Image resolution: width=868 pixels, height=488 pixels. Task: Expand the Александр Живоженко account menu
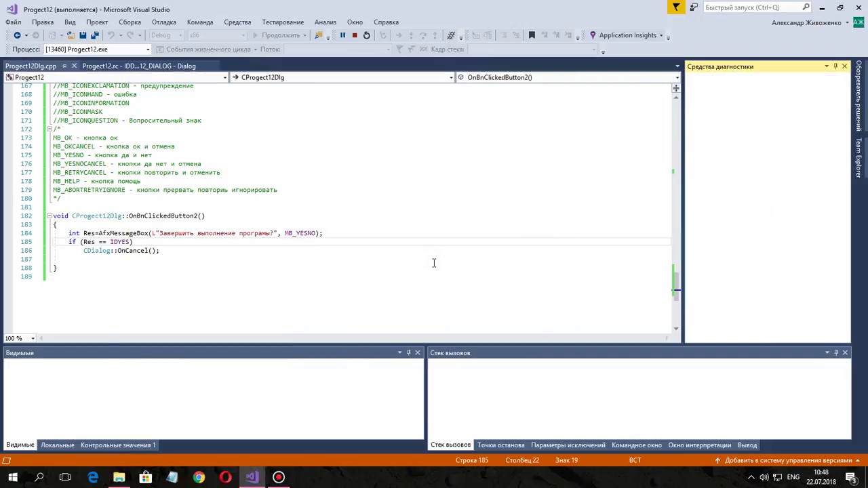coord(847,22)
